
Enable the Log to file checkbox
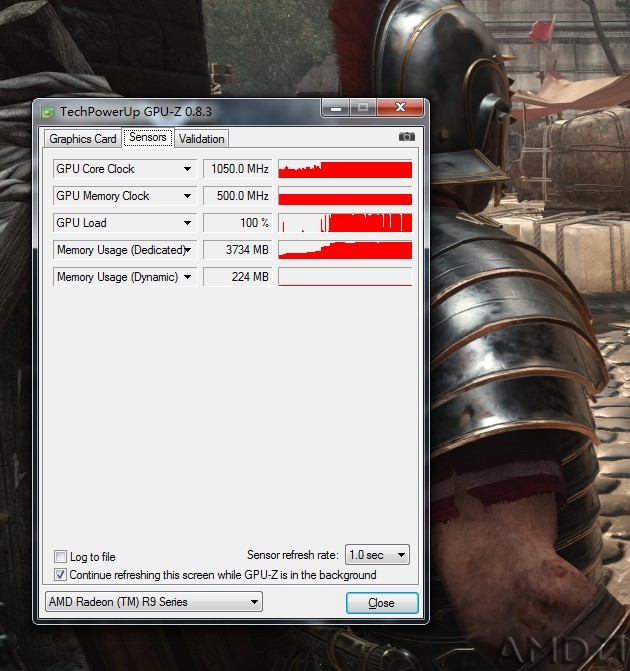click(60, 556)
